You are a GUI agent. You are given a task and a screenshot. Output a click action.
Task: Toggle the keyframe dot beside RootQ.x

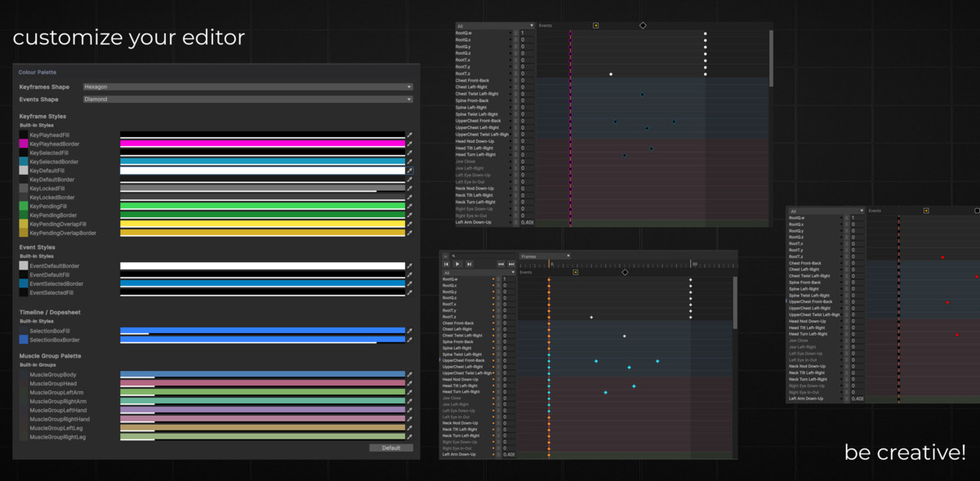click(x=493, y=285)
